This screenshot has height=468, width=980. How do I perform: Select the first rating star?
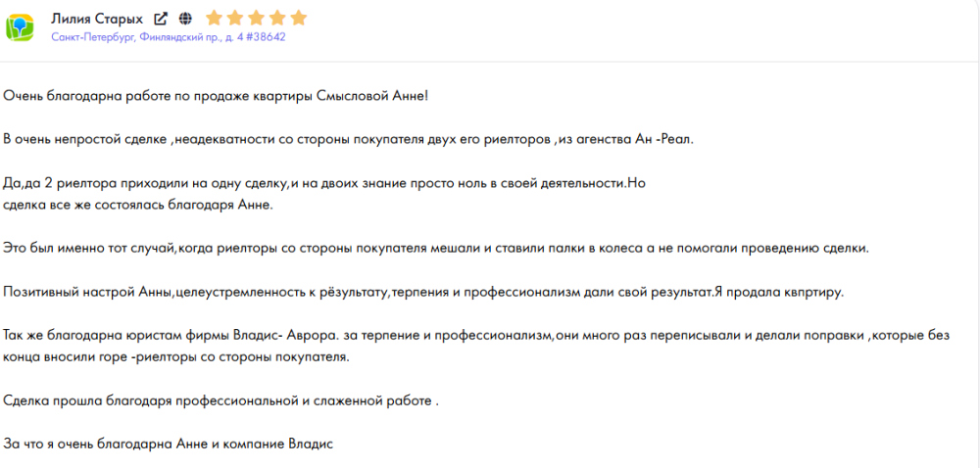215,18
